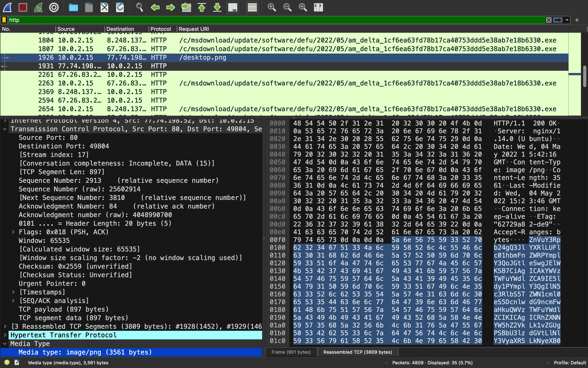Select packet 1926 requesting /desktop.png
The width and height of the screenshot is (588, 368).
tap(284, 58)
